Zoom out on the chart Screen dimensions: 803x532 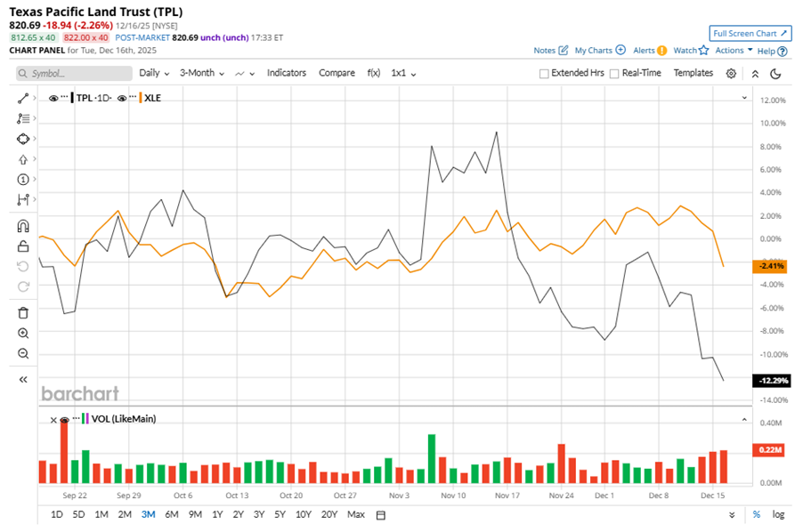[x=23, y=354]
